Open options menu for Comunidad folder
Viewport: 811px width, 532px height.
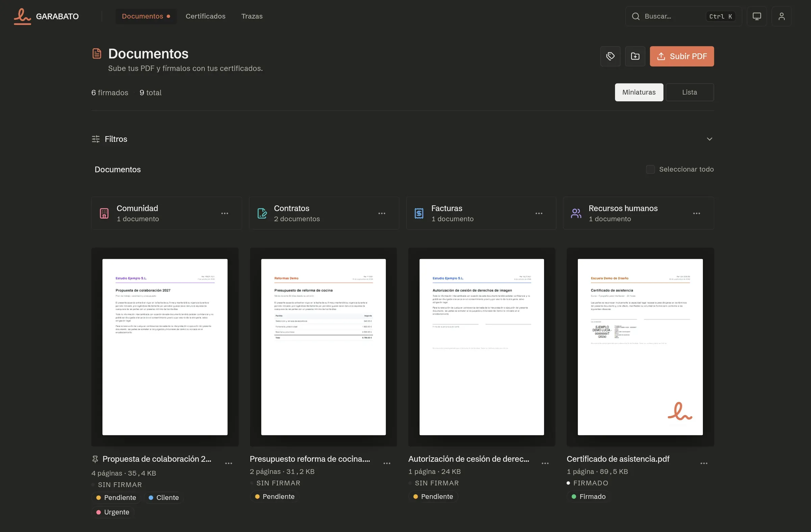coord(225,213)
